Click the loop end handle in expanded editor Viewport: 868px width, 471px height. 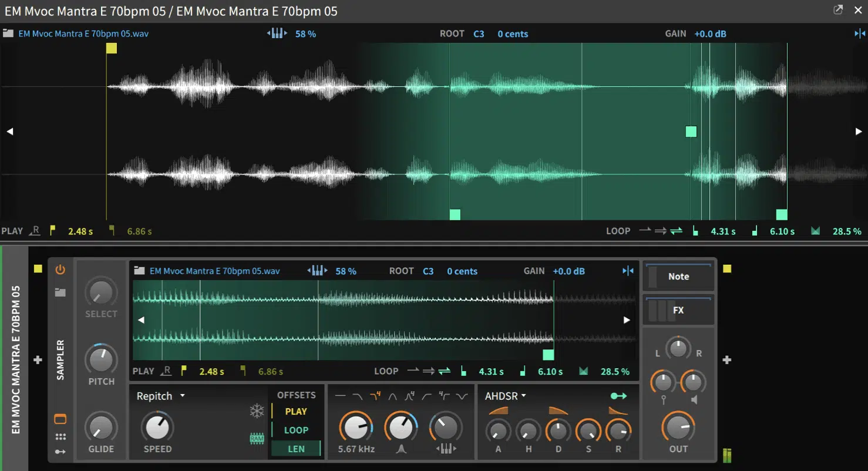[782, 214]
